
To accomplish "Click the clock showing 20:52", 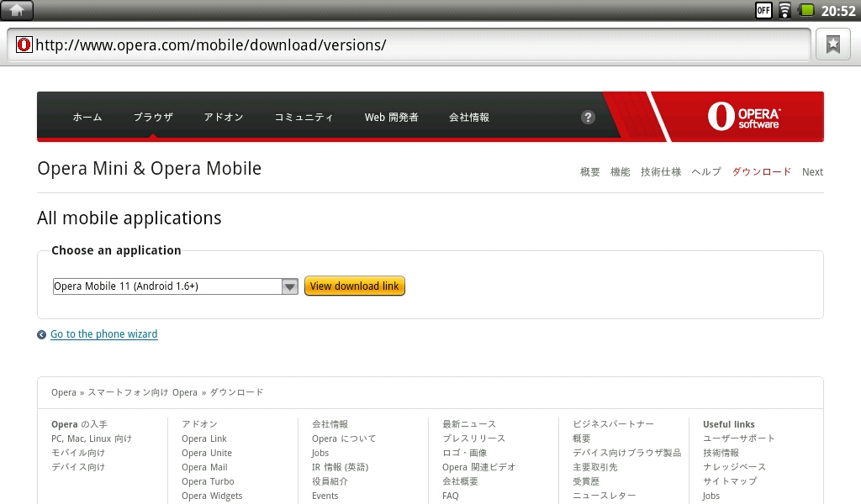I will click(838, 10).
